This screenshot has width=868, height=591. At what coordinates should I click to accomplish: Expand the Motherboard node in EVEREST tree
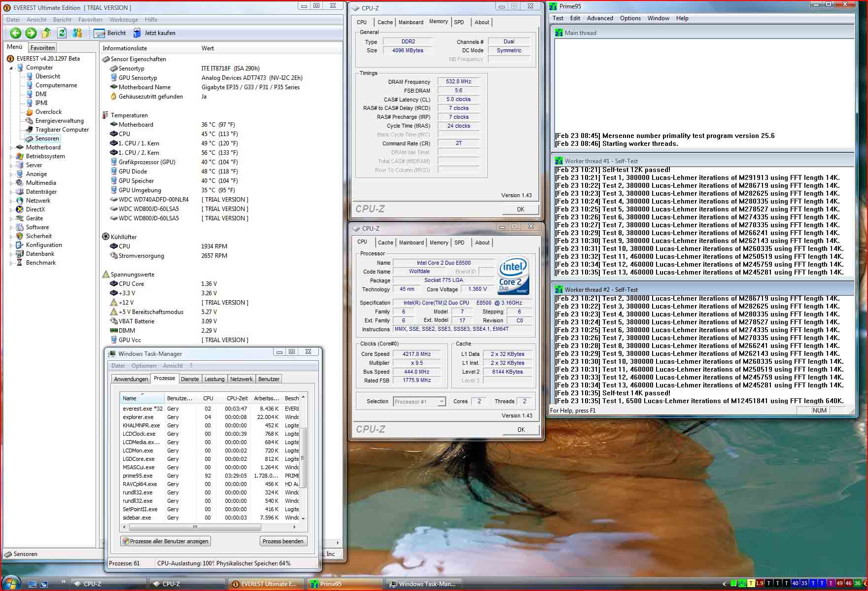pos(11,147)
